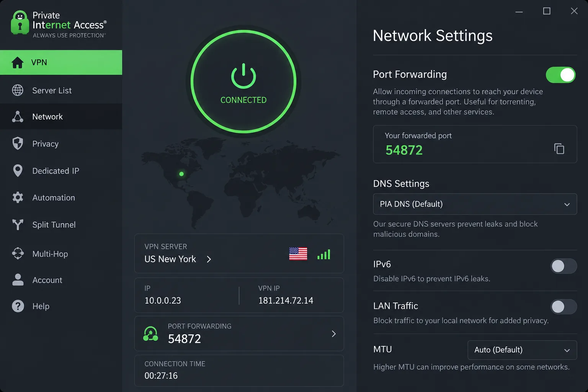Click the VPN IP 181.214.72.14 value
The height and width of the screenshot is (392, 588).
286,301
